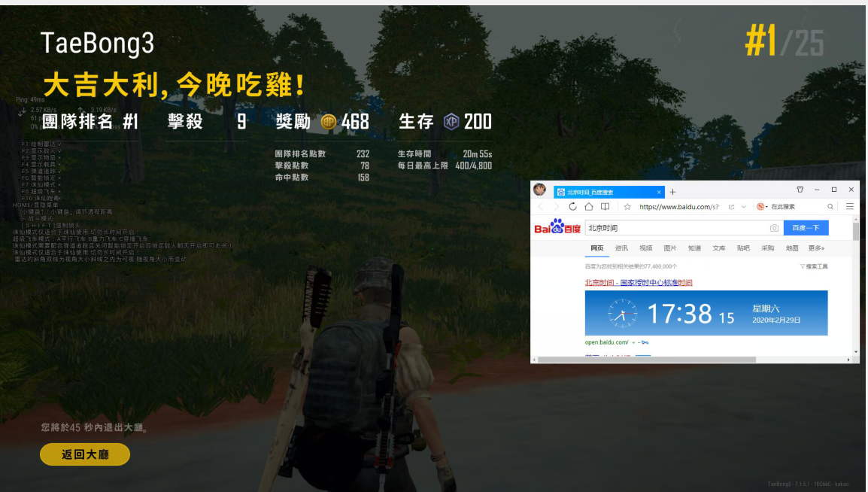Close the 北京时间_百度搜索 tab
Image resolution: width=868 pixels, height=492 pixels.
click(x=659, y=192)
